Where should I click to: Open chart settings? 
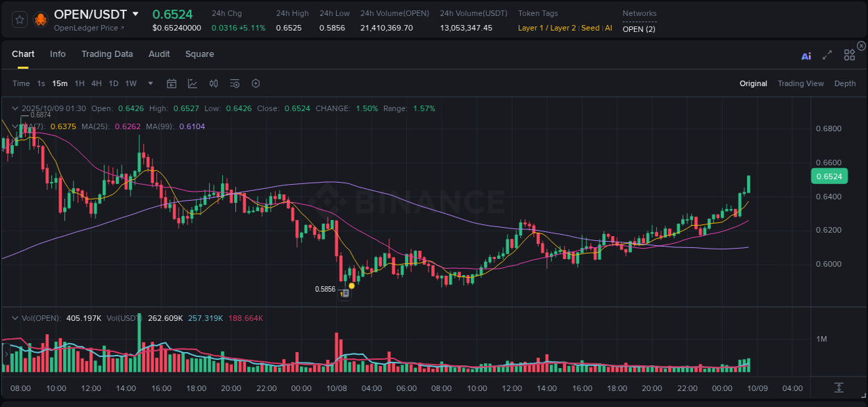pos(256,83)
